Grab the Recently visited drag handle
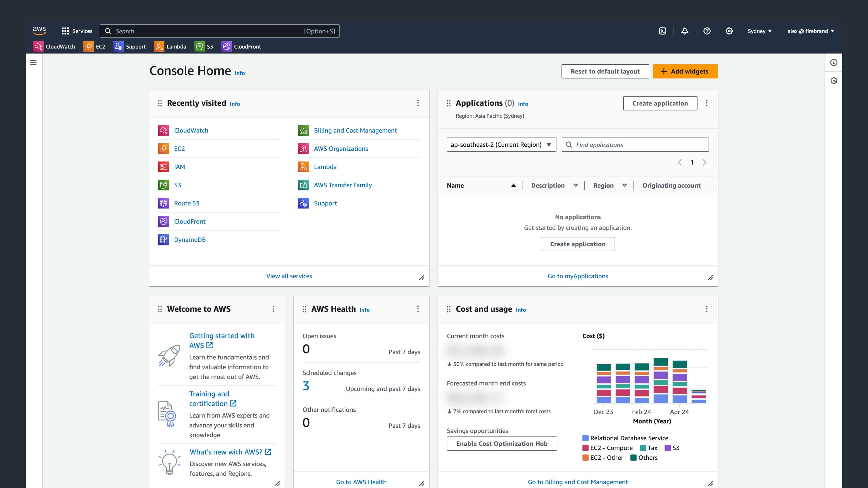The width and height of the screenshot is (868, 488). click(x=160, y=103)
